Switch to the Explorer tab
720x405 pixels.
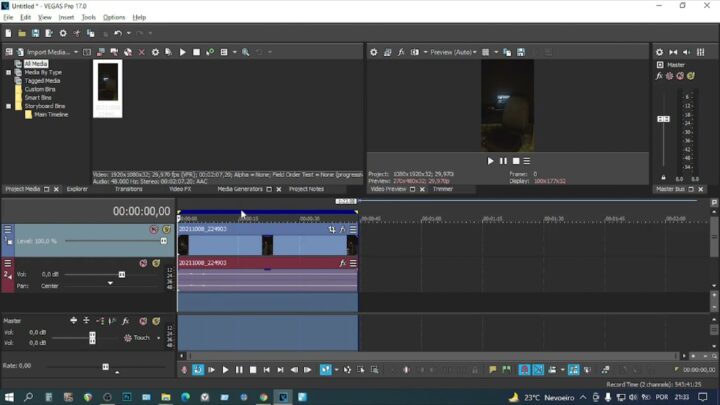coord(77,189)
